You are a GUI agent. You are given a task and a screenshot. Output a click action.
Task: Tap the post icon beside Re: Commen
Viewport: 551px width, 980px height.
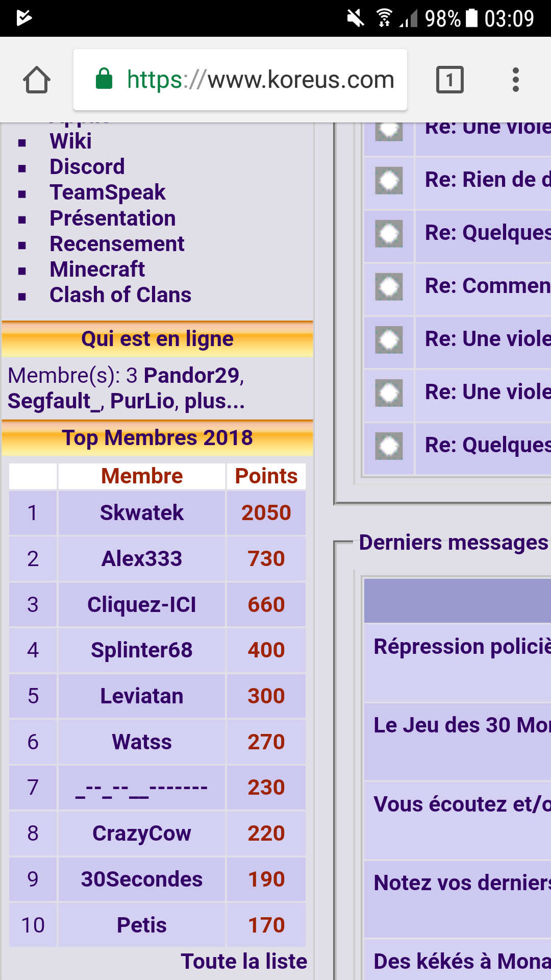click(389, 286)
